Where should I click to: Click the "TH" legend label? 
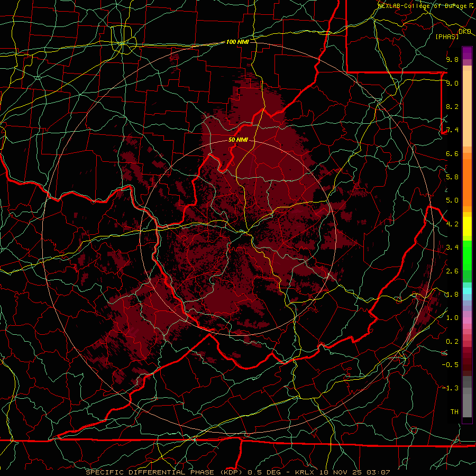[x=454, y=412]
